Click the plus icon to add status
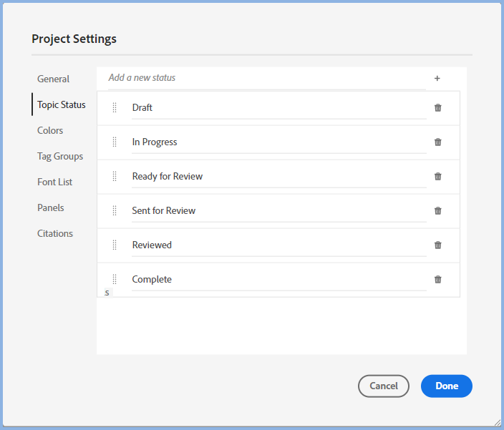This screenshot has width=504, height=430. (x=437, y=79)
